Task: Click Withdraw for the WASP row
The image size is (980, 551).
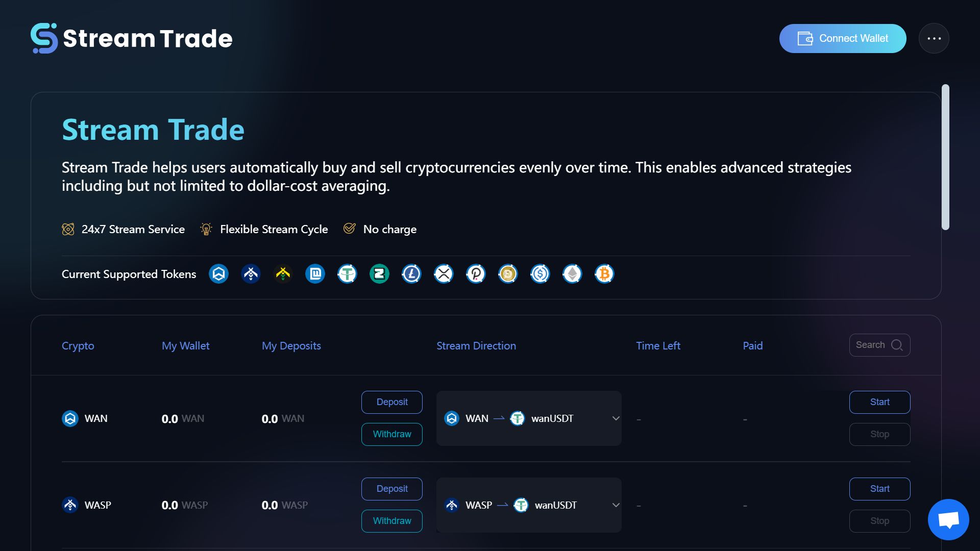Action: [391, 521]
